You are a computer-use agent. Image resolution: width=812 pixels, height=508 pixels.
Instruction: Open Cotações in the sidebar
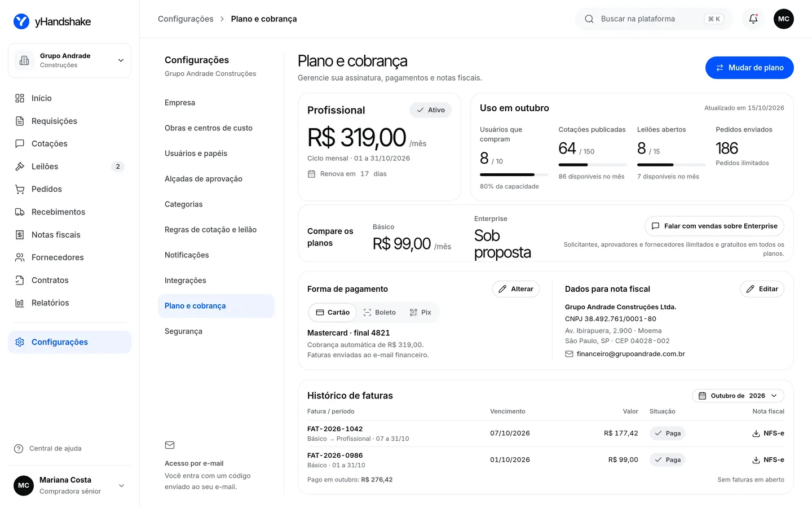(x=70, y=144)
